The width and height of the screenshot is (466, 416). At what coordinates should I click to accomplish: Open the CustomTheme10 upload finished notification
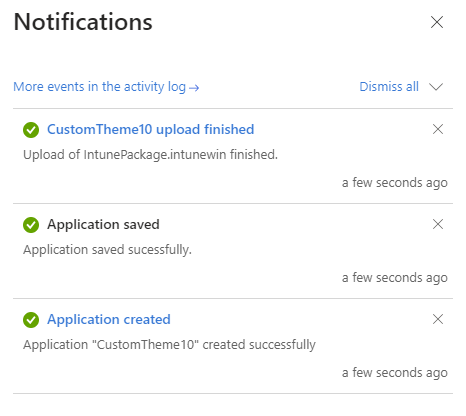(x=151, y=129)
